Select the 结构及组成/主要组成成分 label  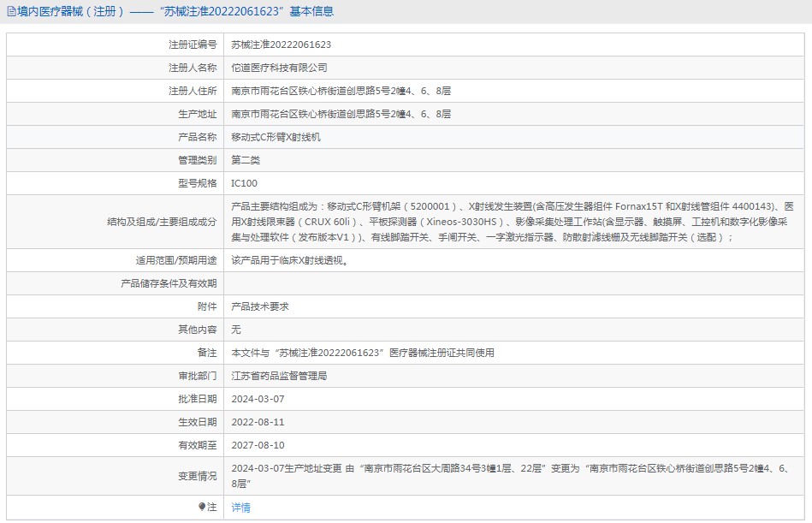click(x=162, y=222)
